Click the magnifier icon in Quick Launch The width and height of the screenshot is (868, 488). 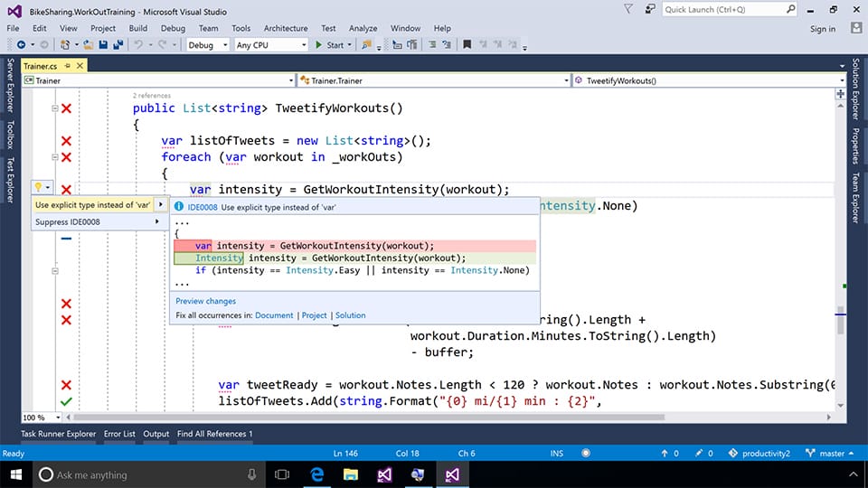[790, 9]
